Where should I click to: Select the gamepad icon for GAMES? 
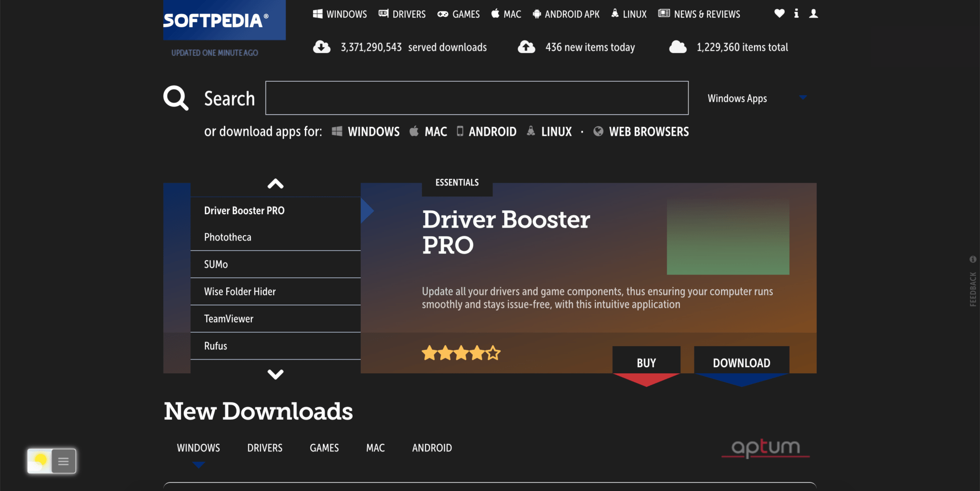click(442, 14)
